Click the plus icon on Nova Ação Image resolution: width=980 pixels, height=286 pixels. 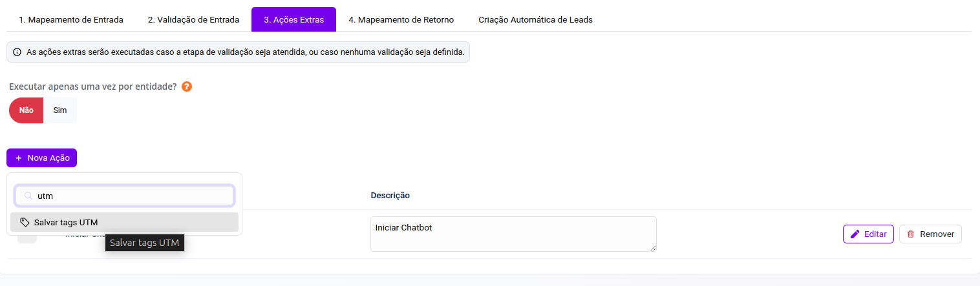coord(19,158)
